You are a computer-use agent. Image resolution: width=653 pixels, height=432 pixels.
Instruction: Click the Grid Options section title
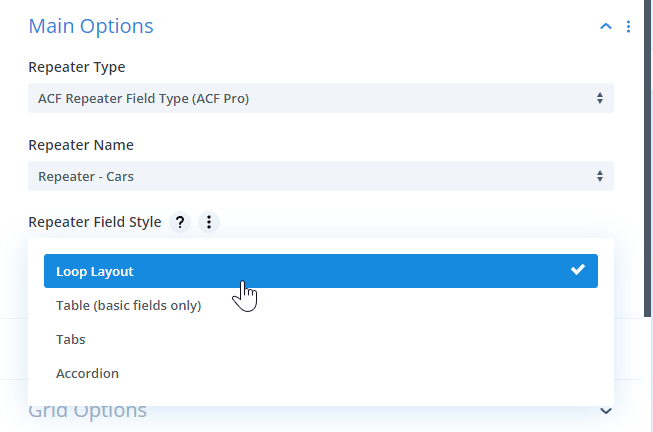pyautogui.click(x=88, y=411)
